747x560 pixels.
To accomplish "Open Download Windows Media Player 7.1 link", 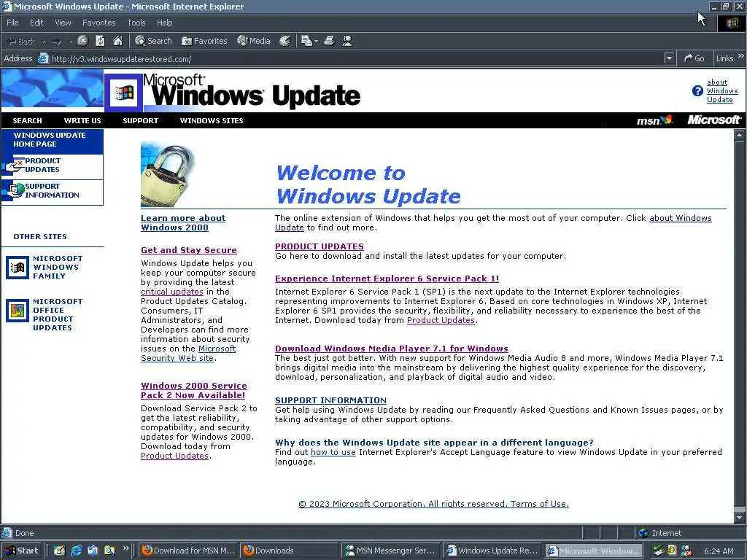I will [392, 349].
